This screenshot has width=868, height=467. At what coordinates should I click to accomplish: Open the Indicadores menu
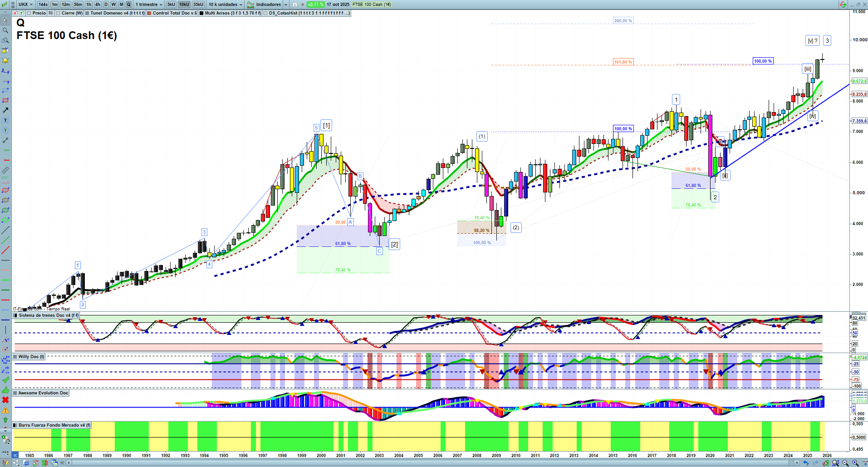point(264,5)
